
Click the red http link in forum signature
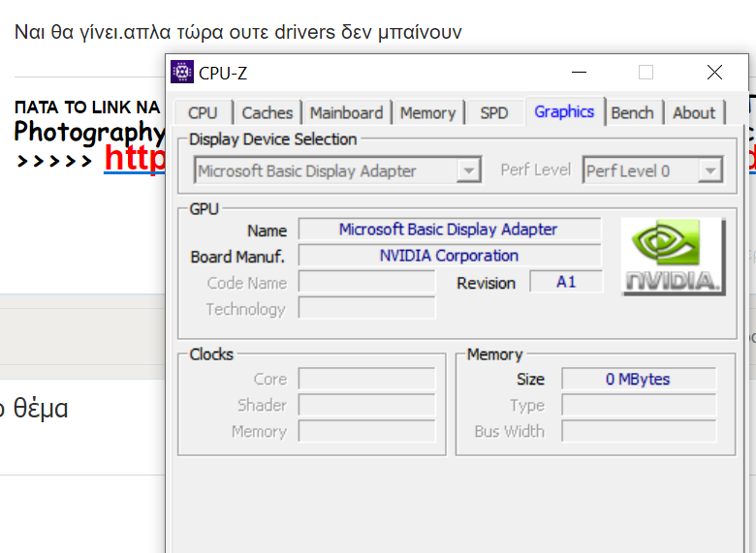pyautogui.click(x=135, y=158)
